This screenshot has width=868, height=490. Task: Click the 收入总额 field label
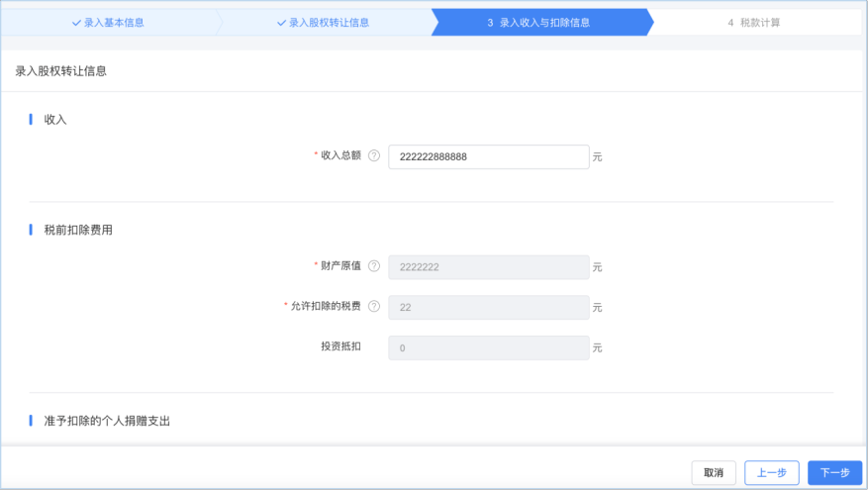(341, 155)
